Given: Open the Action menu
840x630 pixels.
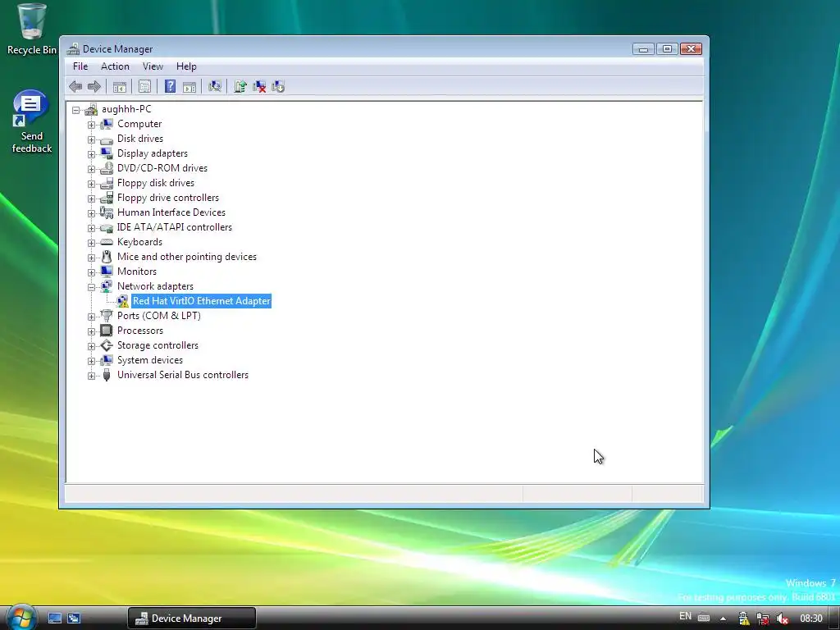Looking at the screenshot, I should point(115,66).
